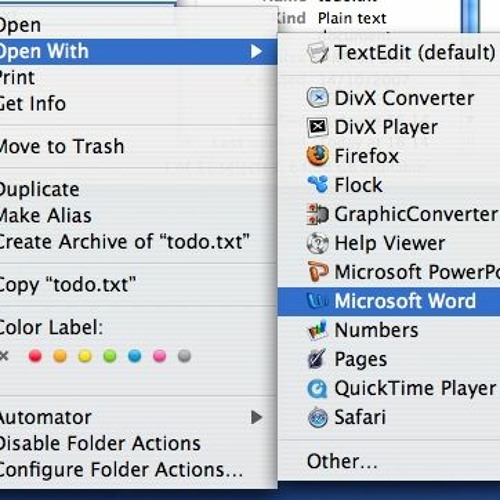Image resolution: width=500 pixels, height=500 pixels.
Task: Click the Firefox globe icon
Action: click(317, 156)
